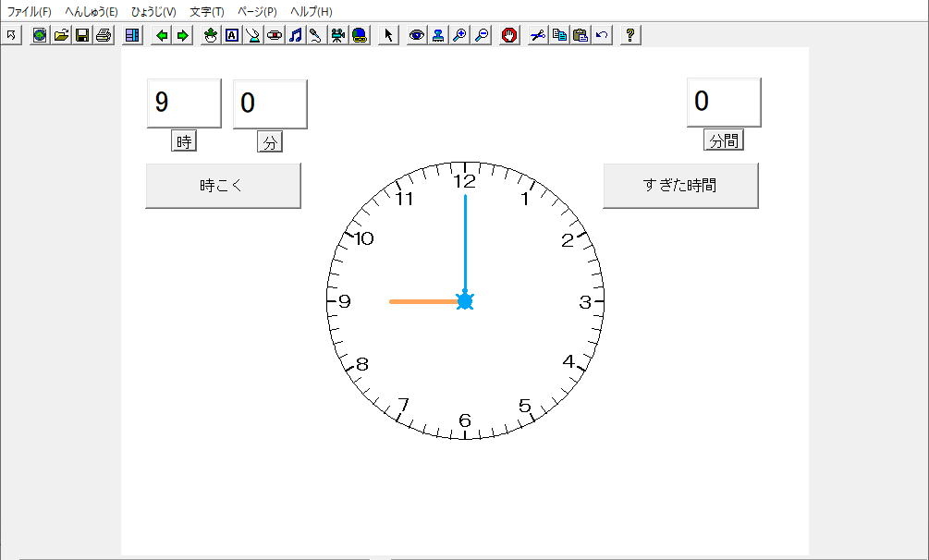This screenshot has width=929, height=560.
Task: Go to next page with green right arrow
Action: 183,35
